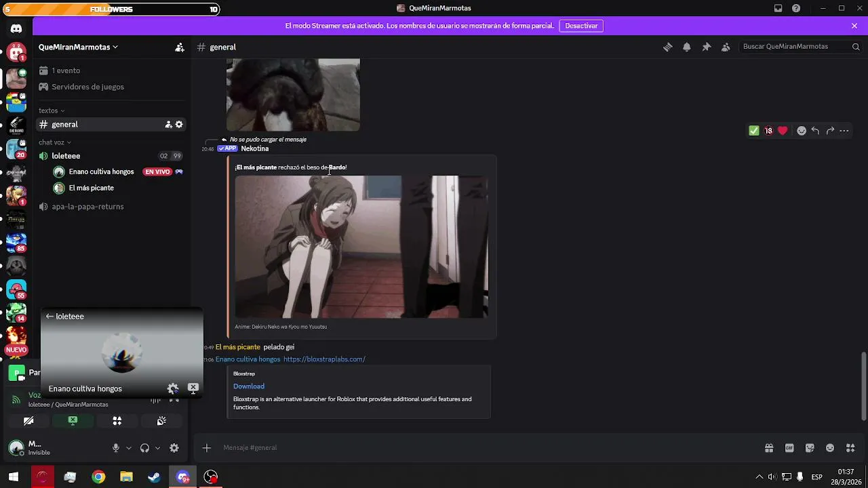Deactivate streamer mode with Desactivar button

pos(581,26)
